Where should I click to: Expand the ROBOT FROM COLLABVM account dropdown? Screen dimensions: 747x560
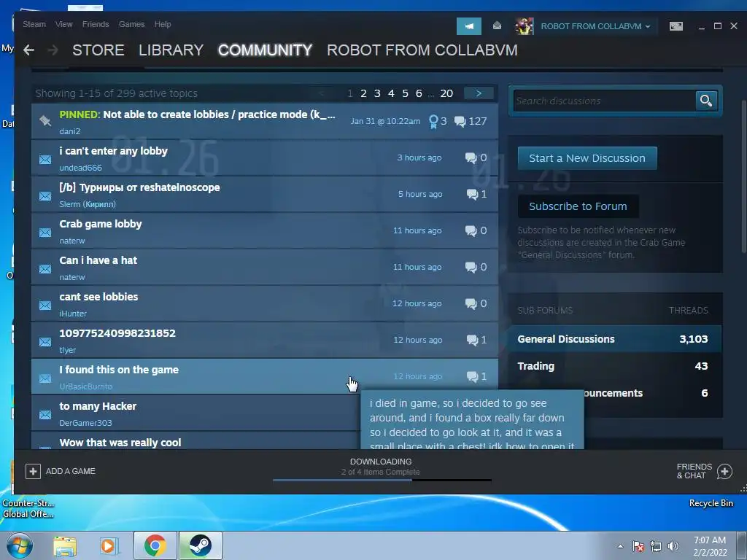pyautogui.click(x=595, y=26)
